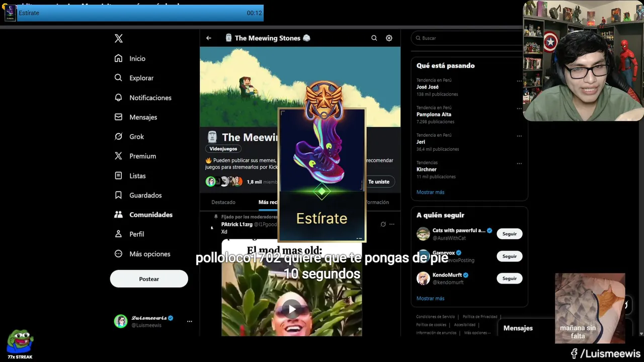This screenshot has width=644, height=362.
Task: Open Grok icon in sidebar
Action: pos(118,136)
